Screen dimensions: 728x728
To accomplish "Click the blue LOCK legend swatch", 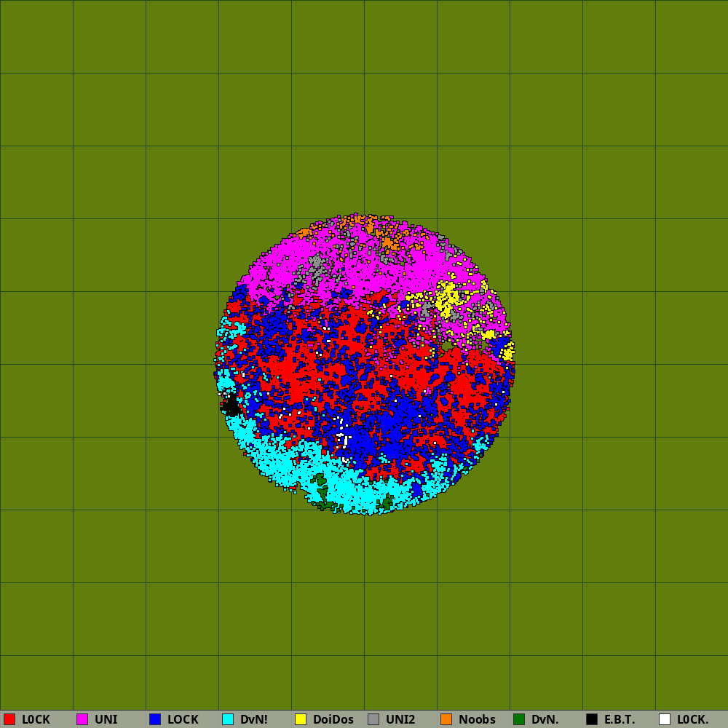I will tap(155, 719).
